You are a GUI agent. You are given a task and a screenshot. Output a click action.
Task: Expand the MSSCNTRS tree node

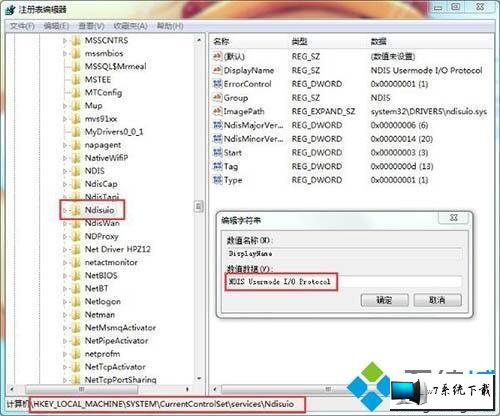click(65, 41)
